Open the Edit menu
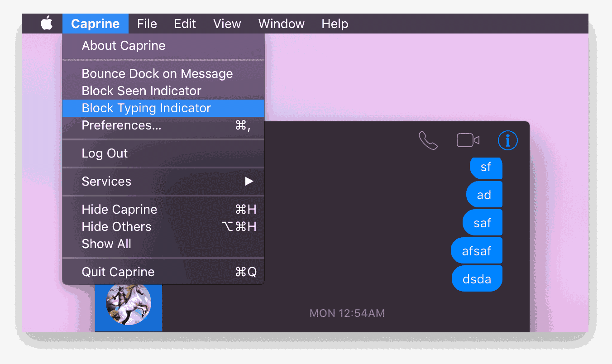The image size is (612, 364). (x=185, y=24)
